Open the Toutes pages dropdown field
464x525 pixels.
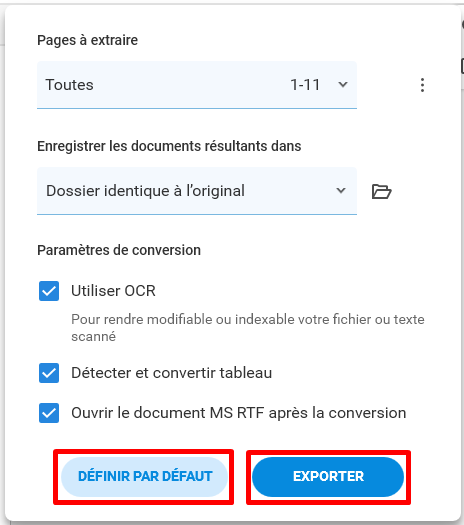pyautogui.click(x=197, y=85)
